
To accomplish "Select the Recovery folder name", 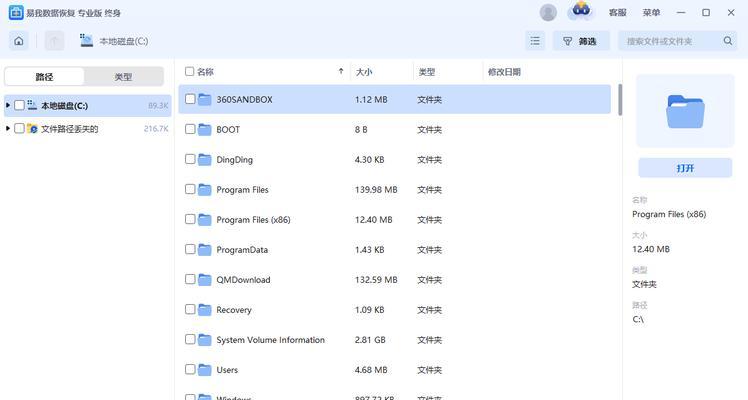I will pos(234,310).
